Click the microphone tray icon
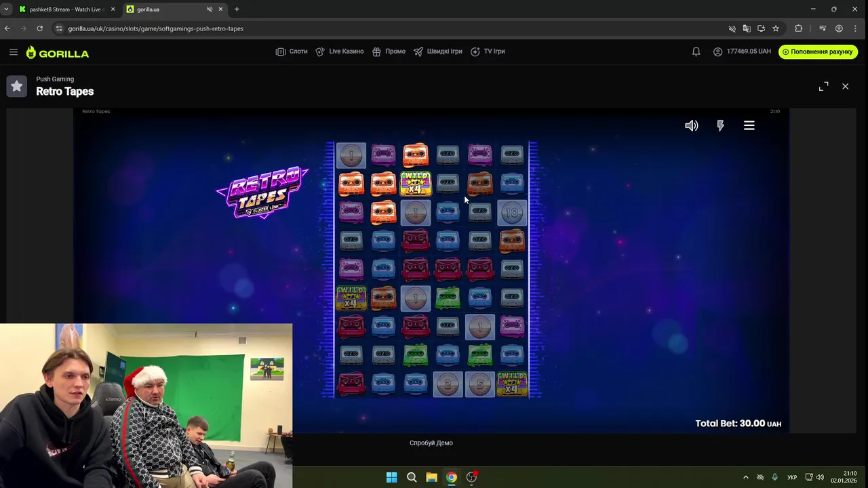The image size is (868, 488). (774, 477)
